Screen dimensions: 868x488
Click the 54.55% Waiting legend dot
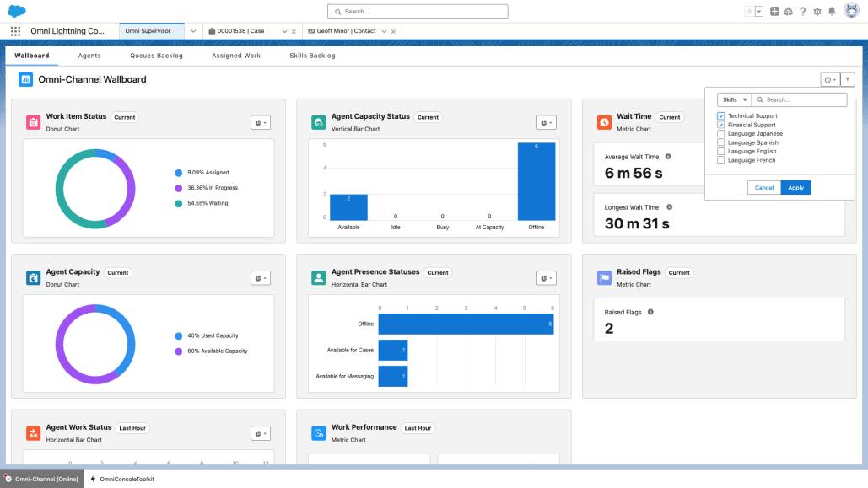pyautogui.click(x=178, y=204)
